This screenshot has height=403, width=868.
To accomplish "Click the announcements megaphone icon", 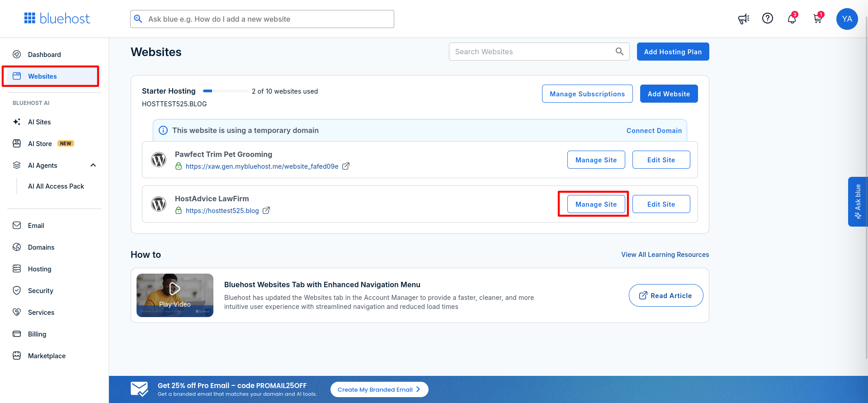I will 744,19.
